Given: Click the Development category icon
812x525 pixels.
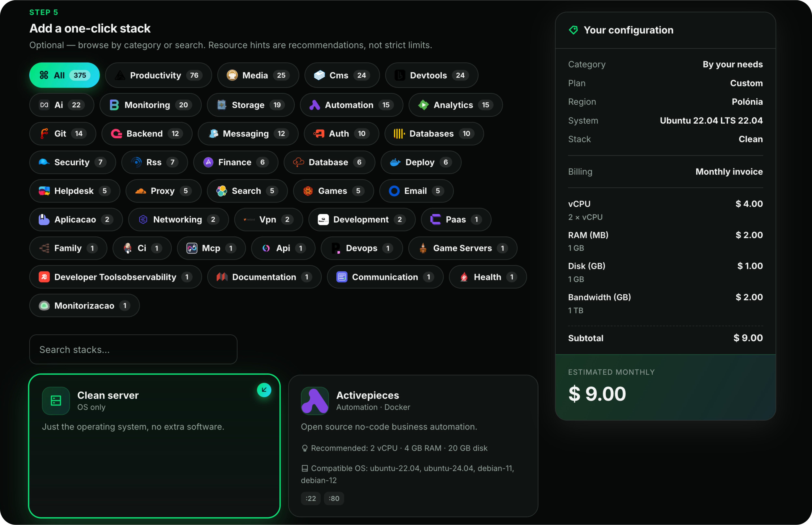Looking at the screenshot, I should pos(323,220).
